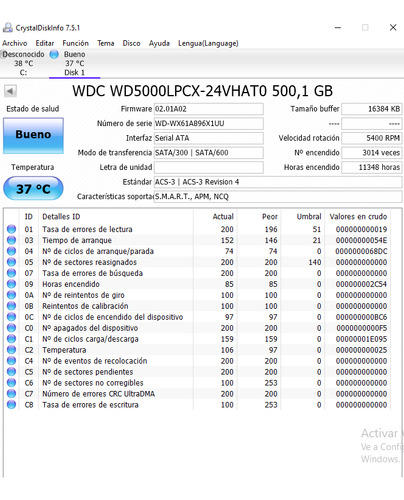Click status orb for Nº de eventos de recolocación

click(11, 361)
